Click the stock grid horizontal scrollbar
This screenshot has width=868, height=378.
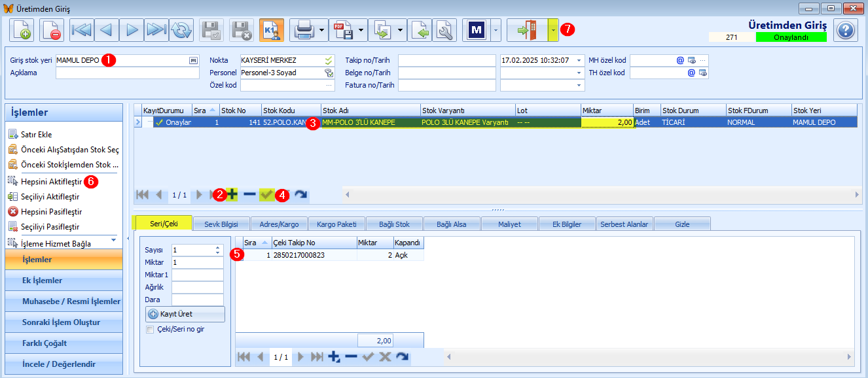point(601,194)
